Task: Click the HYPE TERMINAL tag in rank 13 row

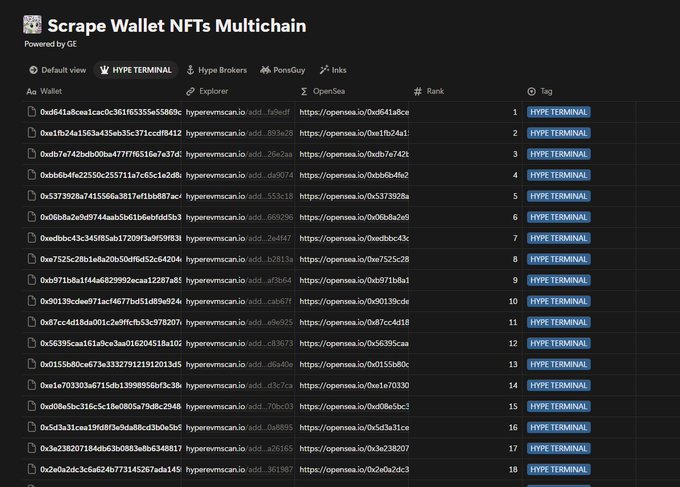Action: pyautogui.click(x=559, y=365)
